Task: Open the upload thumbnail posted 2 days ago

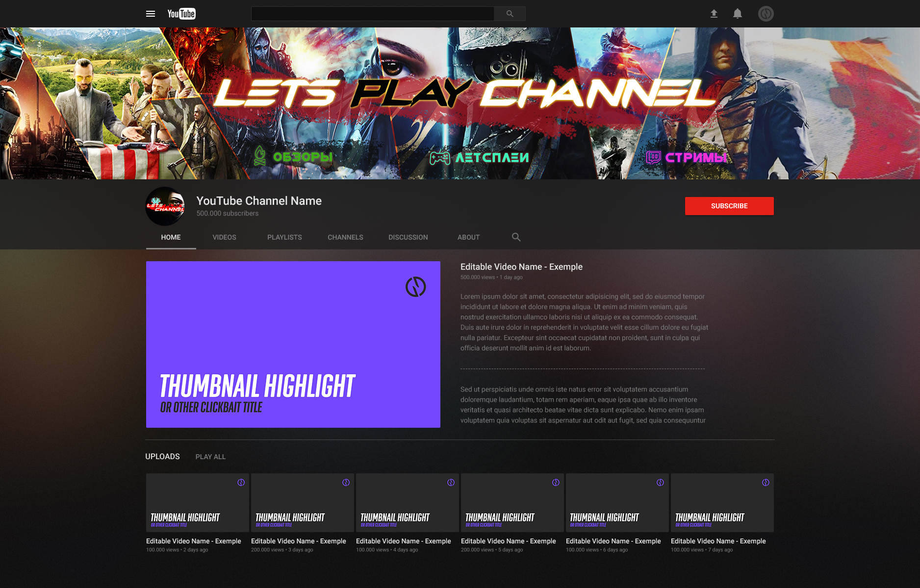Action: [198, 503]
